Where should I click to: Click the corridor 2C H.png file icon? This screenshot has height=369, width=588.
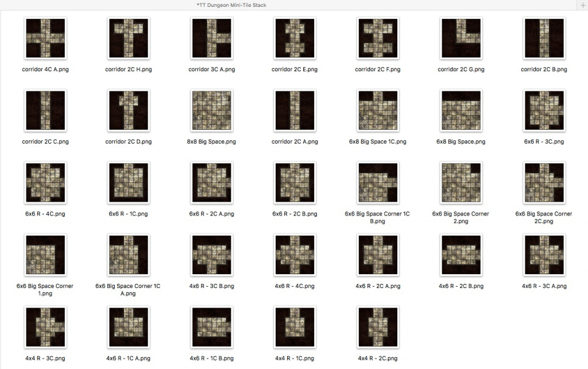point(128,39)
